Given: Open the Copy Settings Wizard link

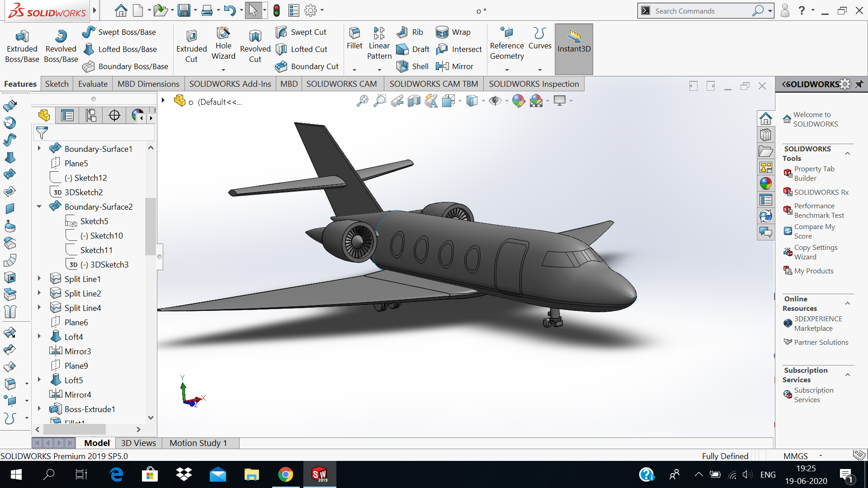Looking at the screenshot, I should [816, 252].
